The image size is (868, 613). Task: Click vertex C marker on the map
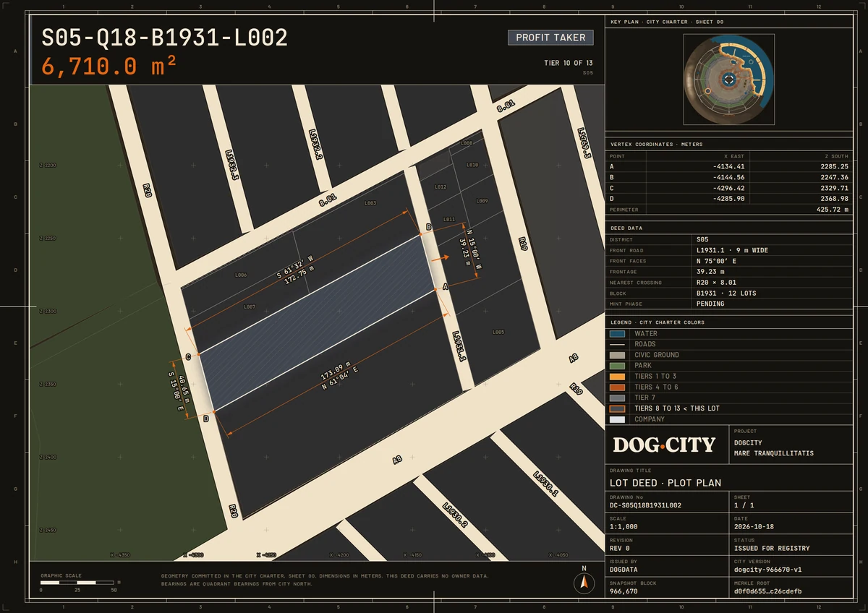point(188,356)
